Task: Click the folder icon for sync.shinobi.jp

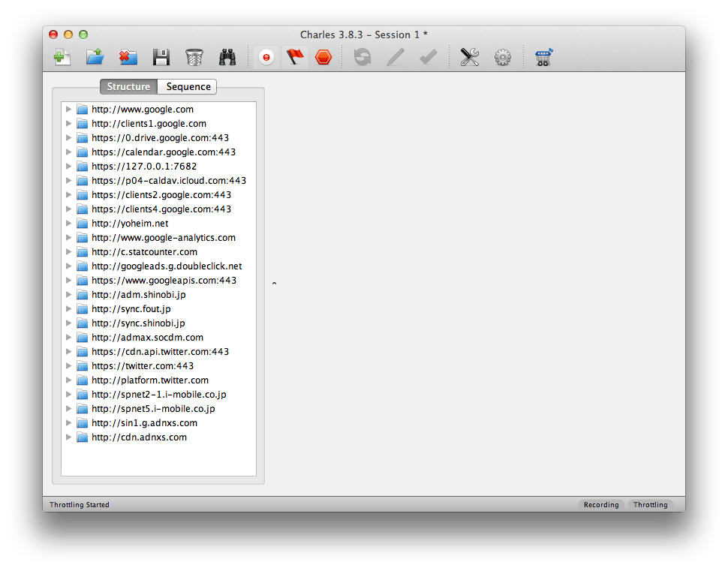Action: 82,323
